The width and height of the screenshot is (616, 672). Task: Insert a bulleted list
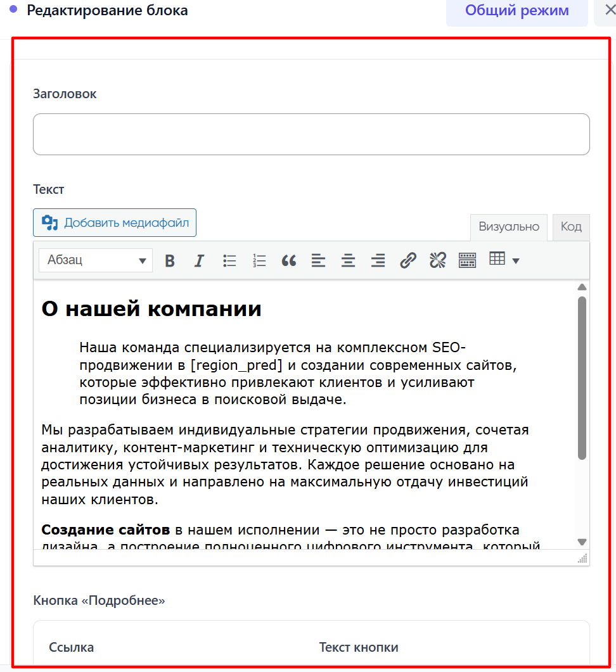229,260
